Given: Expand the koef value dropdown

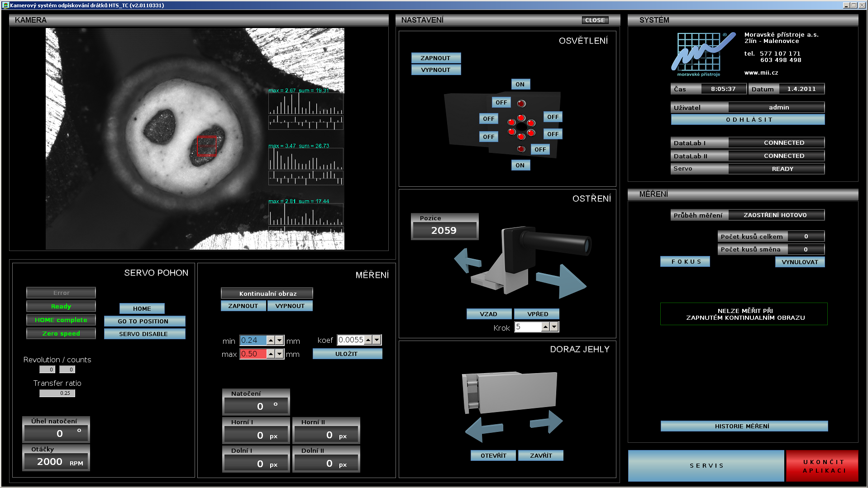Looking at the screenshot, I should tap(377, 340).
